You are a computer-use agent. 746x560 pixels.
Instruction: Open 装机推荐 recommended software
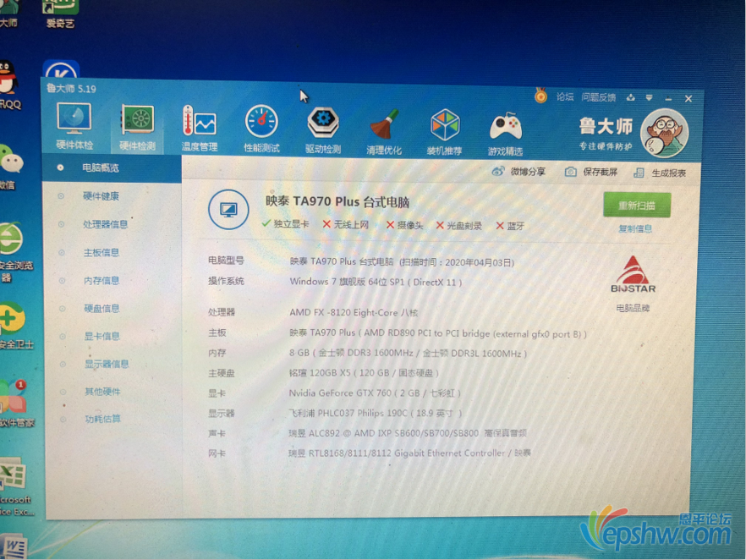point(444,132)
